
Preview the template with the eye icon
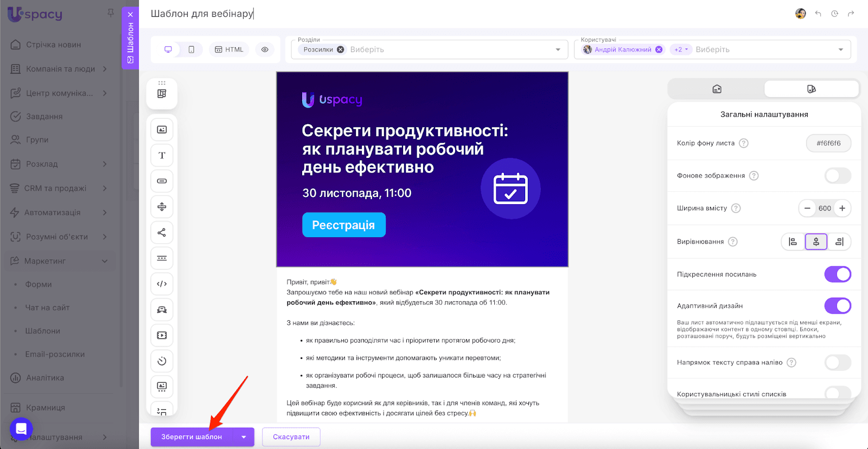click(265, 49)
